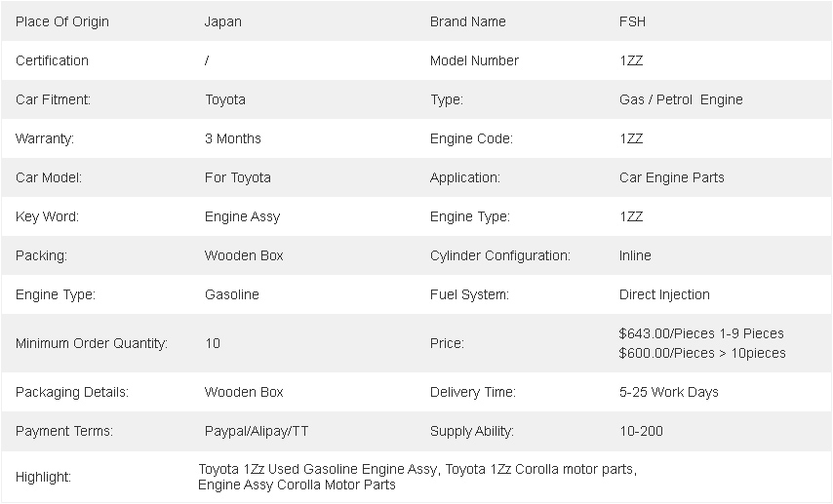Click the "Paypal/Alipay/TT" payment terms value
The image size is (833, 504).
click(x=257, y=431)
